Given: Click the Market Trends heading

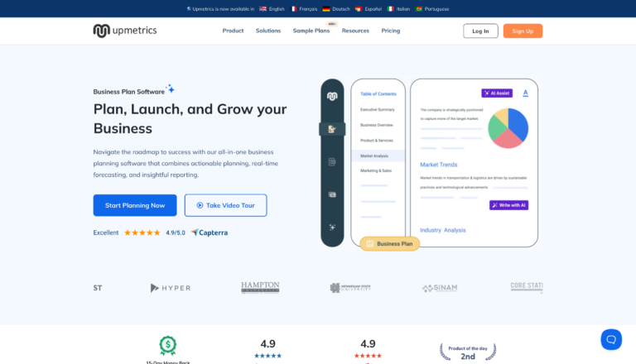Looking at the screenshot, I should pos(438,165).
